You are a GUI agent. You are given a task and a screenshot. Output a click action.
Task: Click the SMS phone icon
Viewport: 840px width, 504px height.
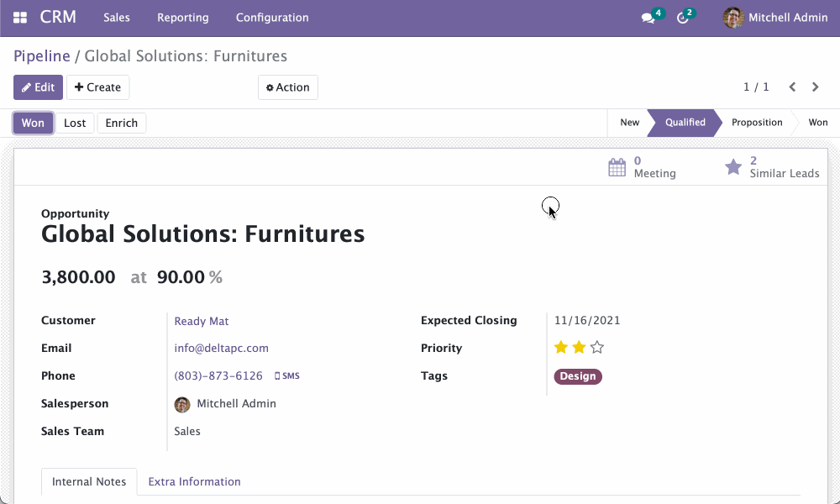(x=278, y=376)
